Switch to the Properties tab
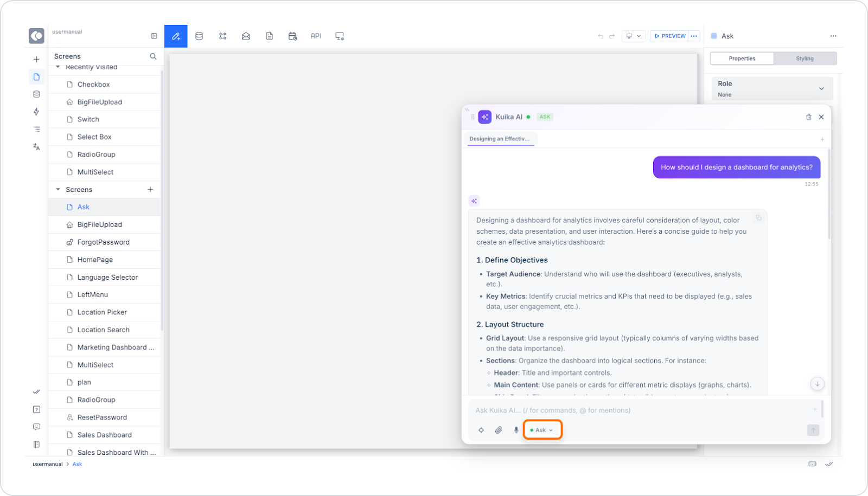The image size is (868, 496). pyautogui.click(x=742, y=59)
